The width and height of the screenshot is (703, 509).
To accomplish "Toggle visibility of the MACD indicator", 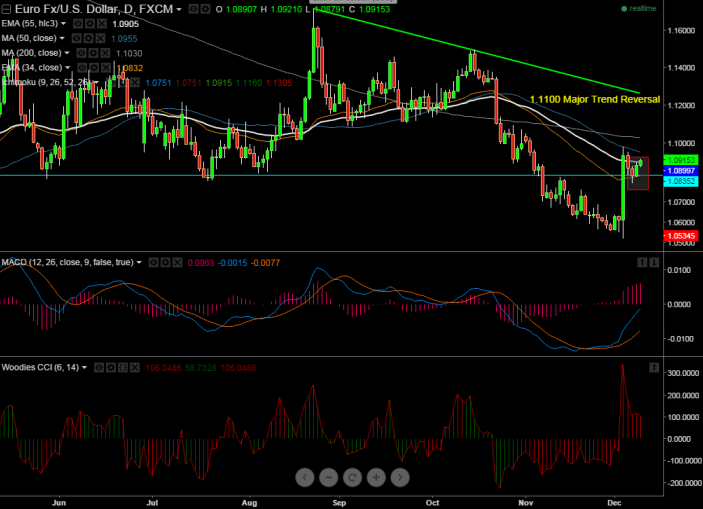I will click(x=155, y=262).
